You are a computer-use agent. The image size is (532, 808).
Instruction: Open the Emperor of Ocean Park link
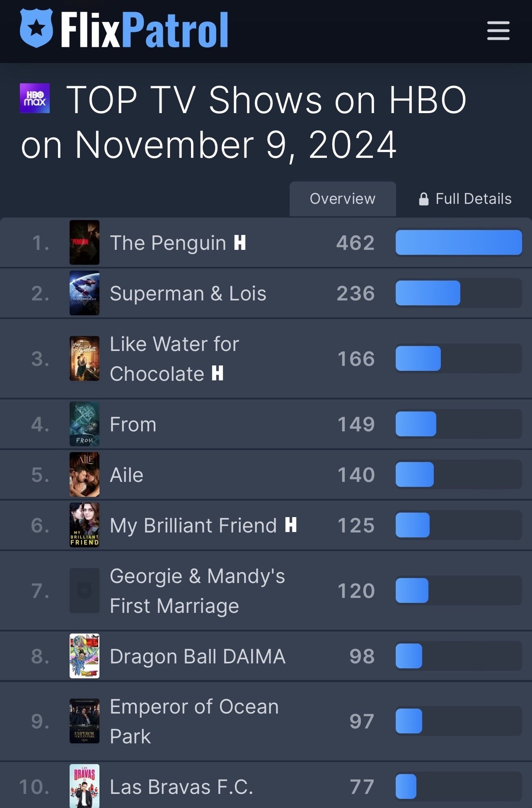point(194,721)
